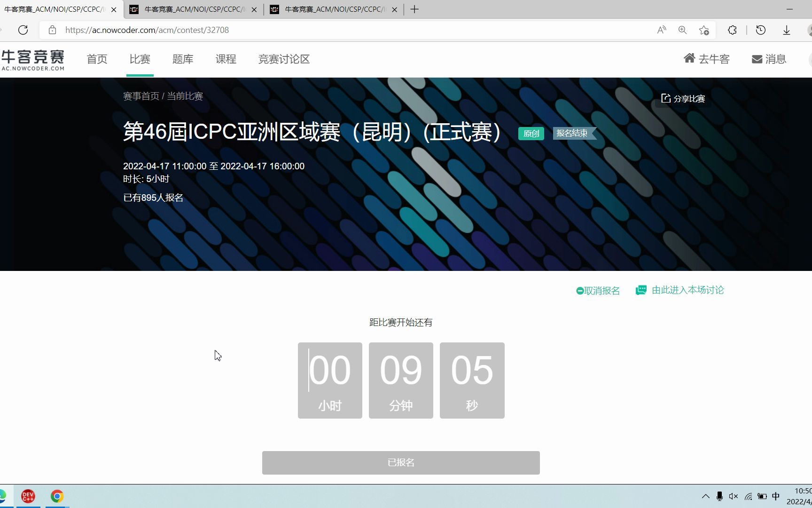Open 课程 in the navigation bar
Viewport: 812px width, 508px height.
click(x=226, y=59)
